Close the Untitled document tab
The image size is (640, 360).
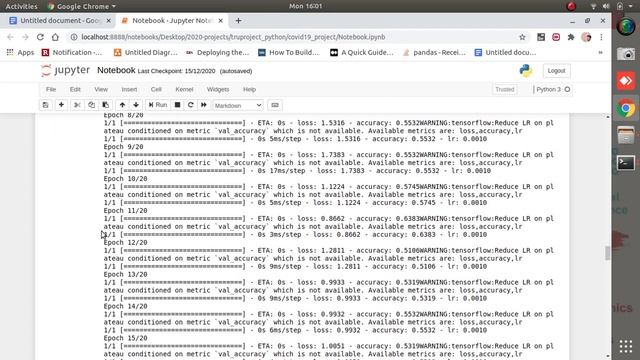pyautogui.click(x=109, y=20)
